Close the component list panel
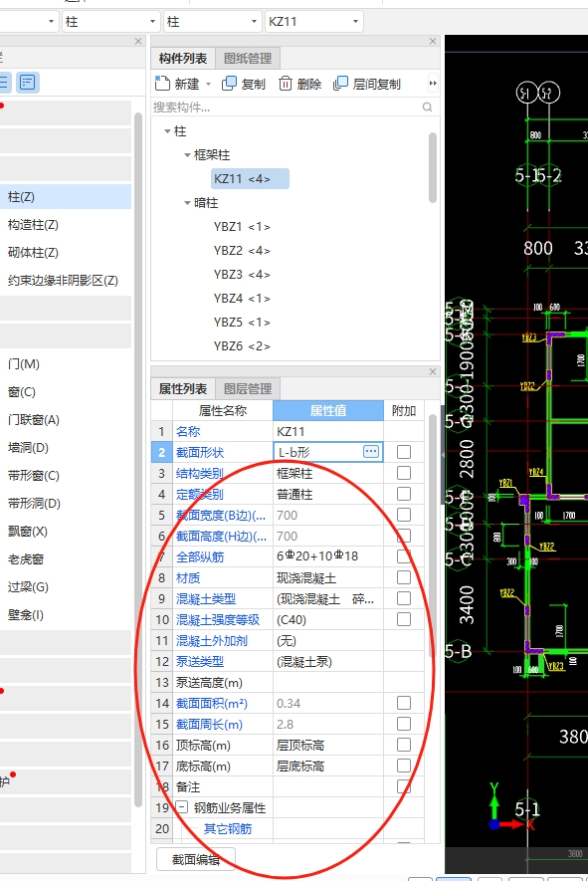 433,41
